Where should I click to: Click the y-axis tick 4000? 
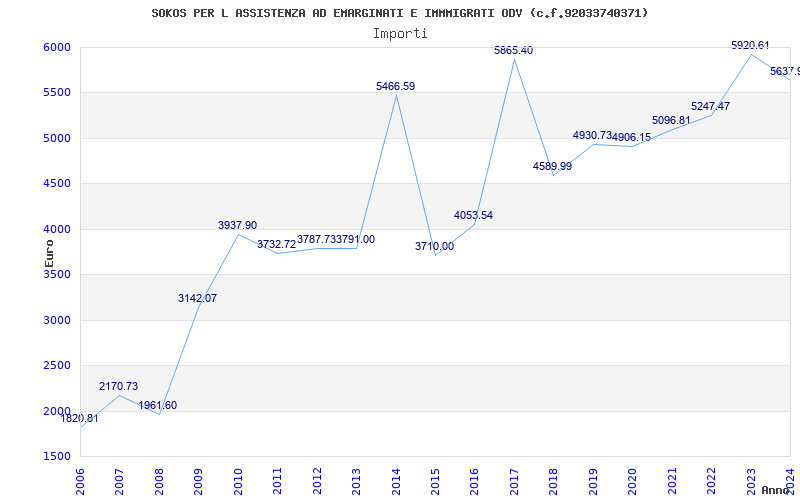[x=57, y=229]
